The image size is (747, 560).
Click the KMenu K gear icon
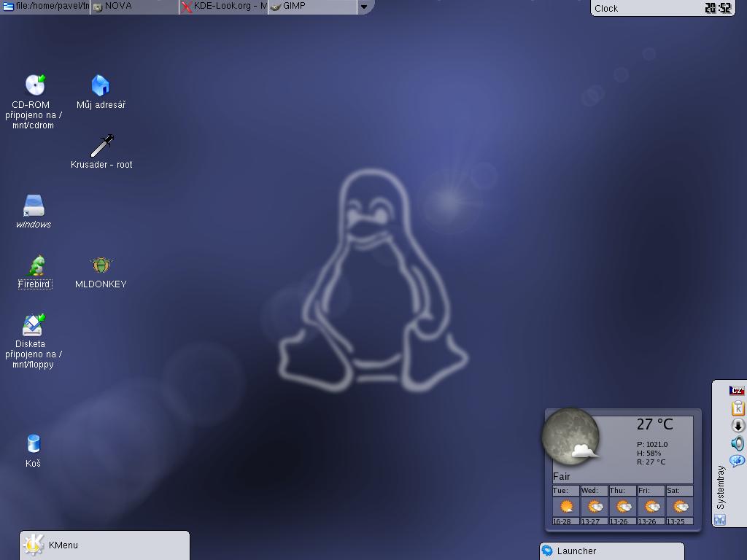click(34, 545)
